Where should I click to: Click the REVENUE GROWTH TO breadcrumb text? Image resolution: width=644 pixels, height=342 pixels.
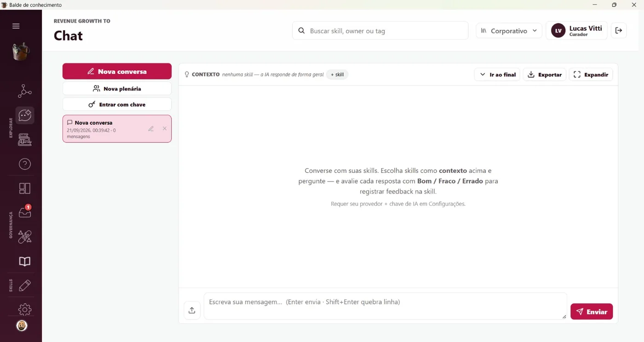82,21
